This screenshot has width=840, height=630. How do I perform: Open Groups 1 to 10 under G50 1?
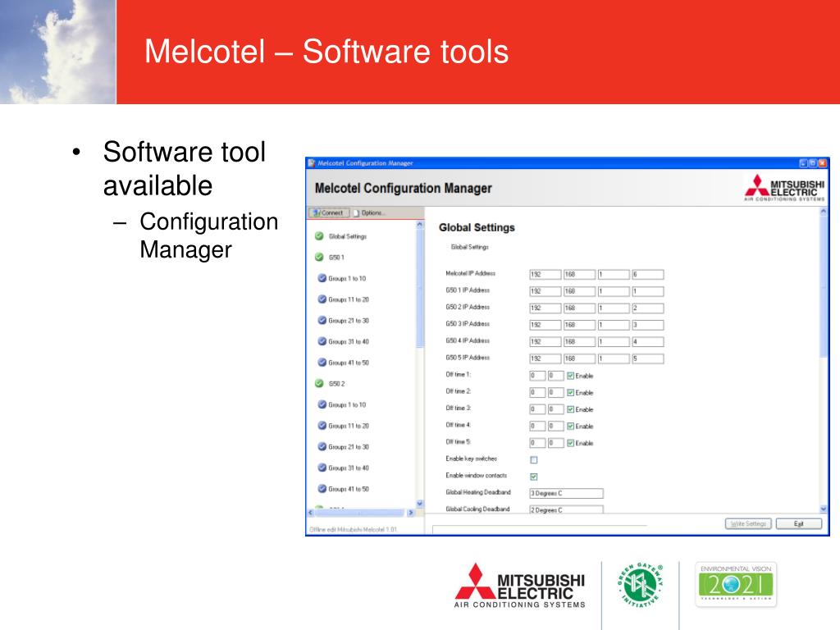coord(347,279)
